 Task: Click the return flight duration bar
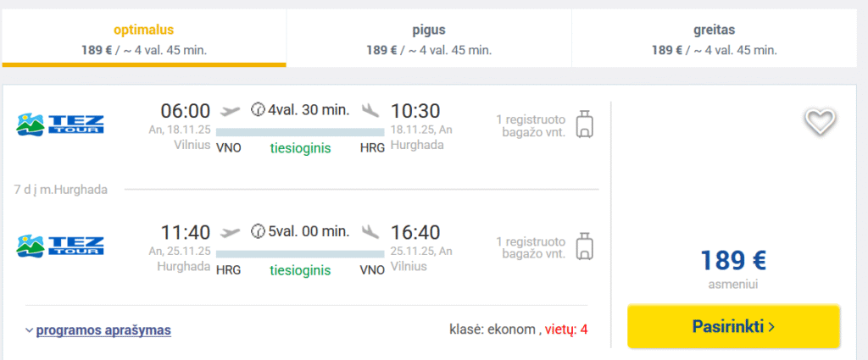pyautogui.click(x=299, y=253)
